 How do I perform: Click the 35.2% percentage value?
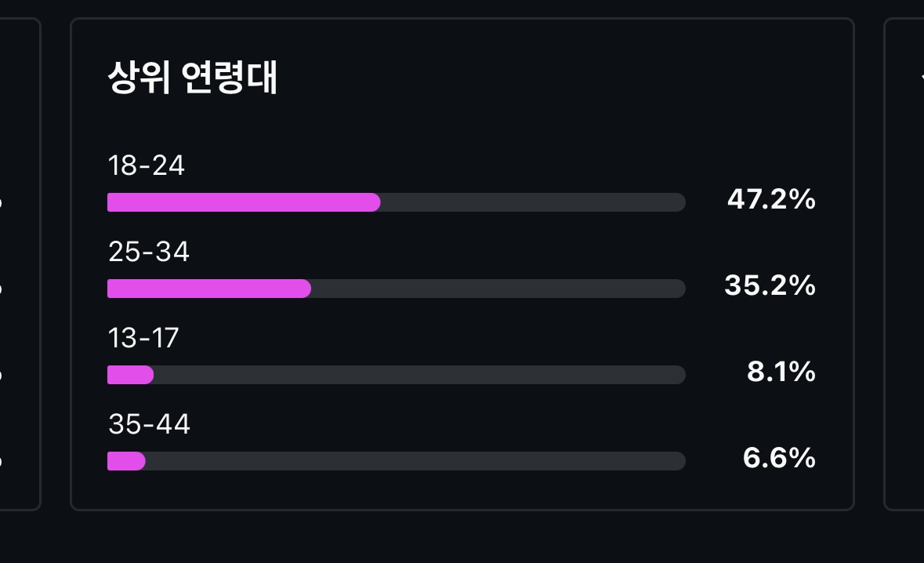(770, 286)
